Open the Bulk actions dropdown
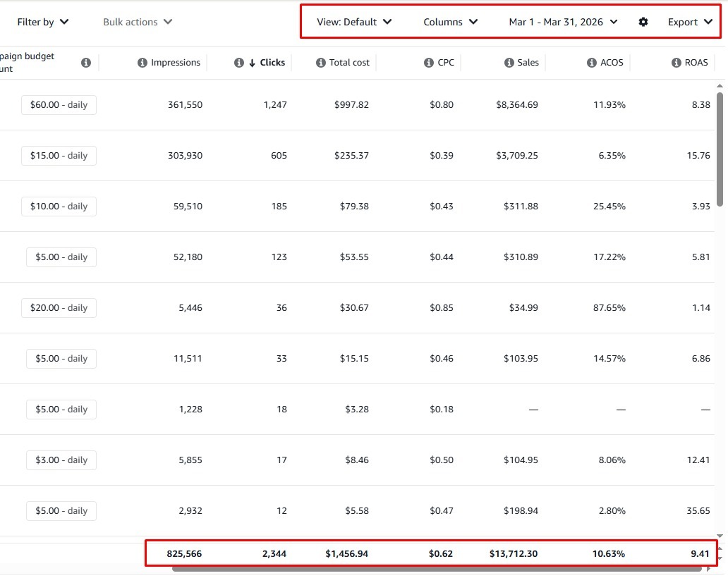Viewport: 728px width, 578px height. tap(138, 22)
